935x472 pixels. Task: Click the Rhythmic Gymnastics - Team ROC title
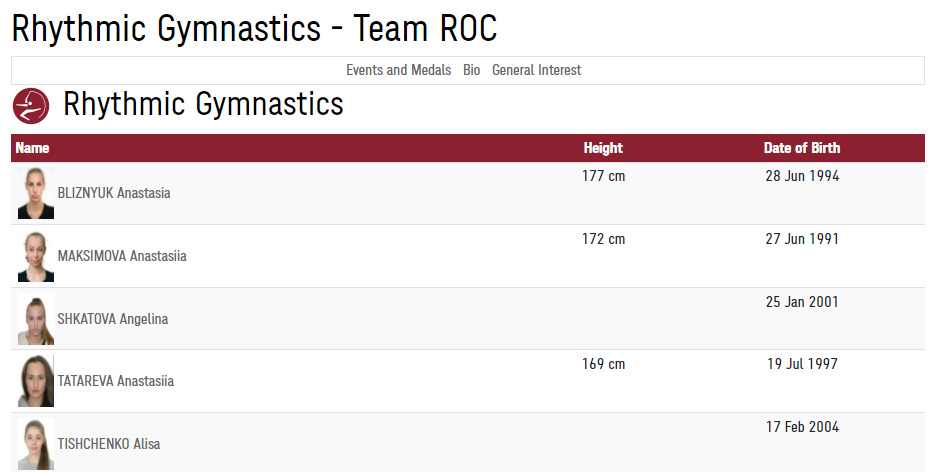coord(254,29)
